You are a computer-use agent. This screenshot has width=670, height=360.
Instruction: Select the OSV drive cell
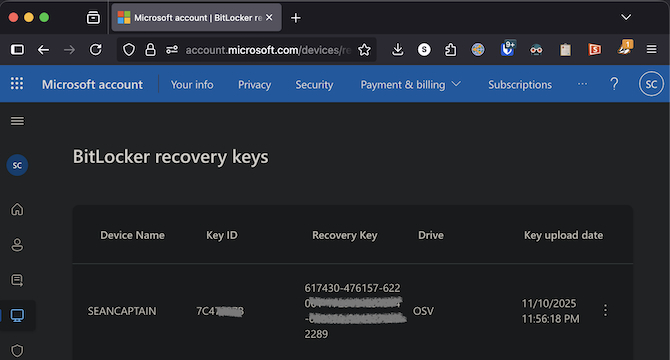coord(423,311)
